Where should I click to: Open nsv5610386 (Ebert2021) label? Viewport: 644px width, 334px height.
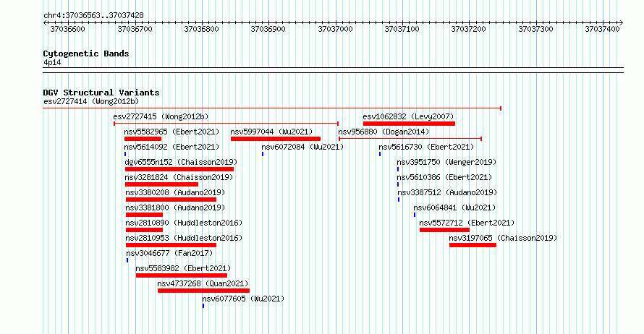[x=444, y=177]
